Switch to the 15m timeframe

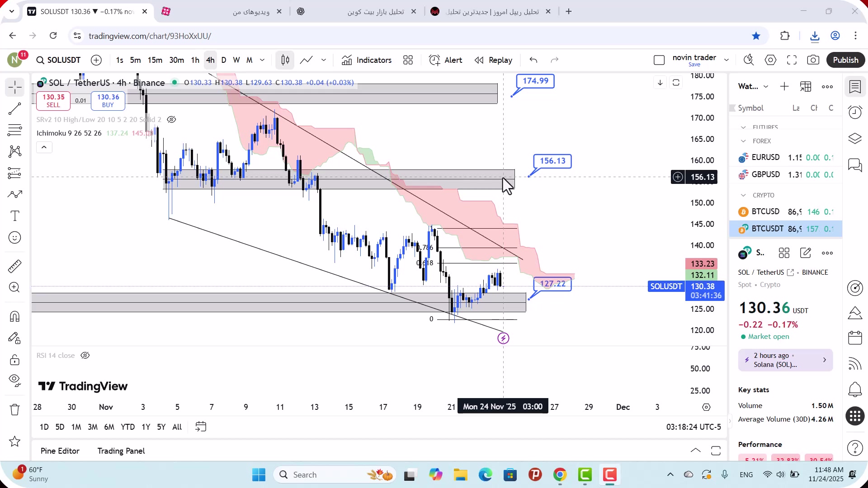click(155, 60)
